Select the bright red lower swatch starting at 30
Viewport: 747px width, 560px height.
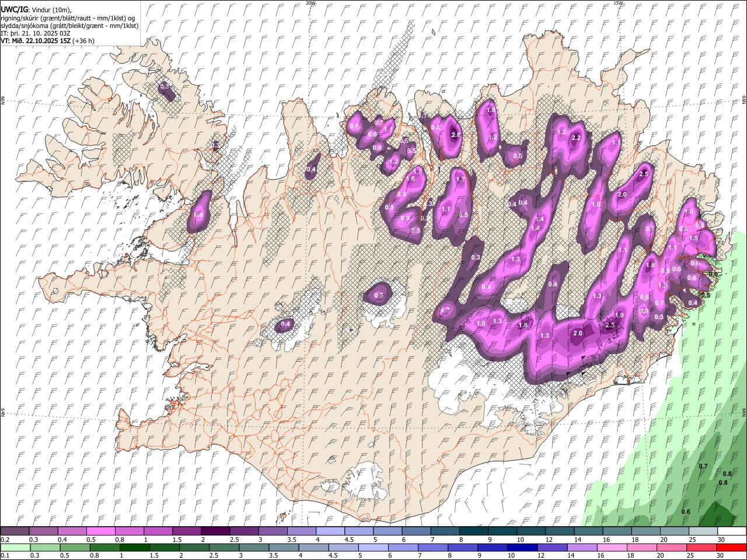(731, 548)
